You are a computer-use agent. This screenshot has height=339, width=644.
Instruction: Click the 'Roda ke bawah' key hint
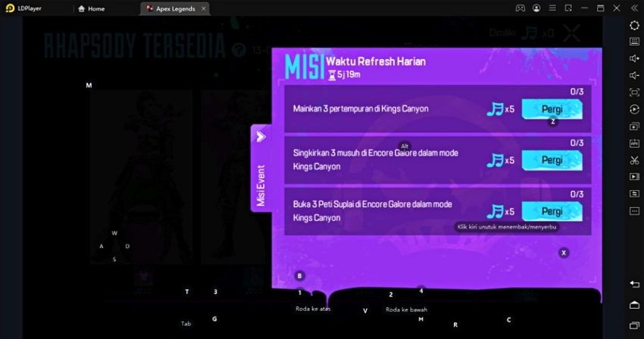pos(406,309)
